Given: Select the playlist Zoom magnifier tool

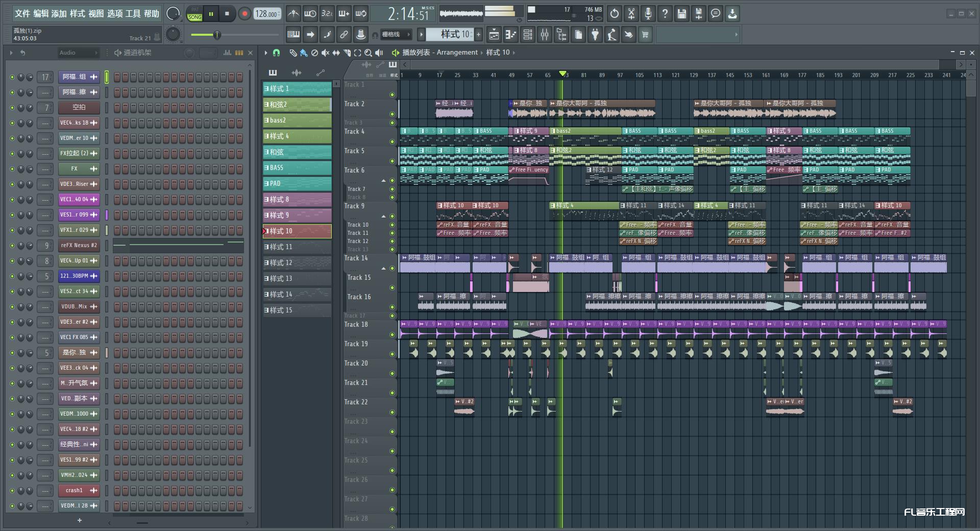Looking at the screenshot, I should pos(368,53).
